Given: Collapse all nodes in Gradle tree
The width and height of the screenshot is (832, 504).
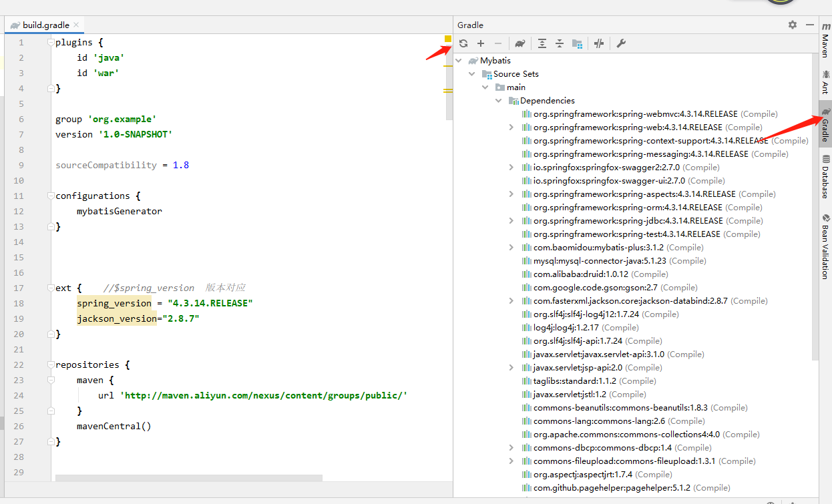Looking at the screenshot, I should point(560,43).
